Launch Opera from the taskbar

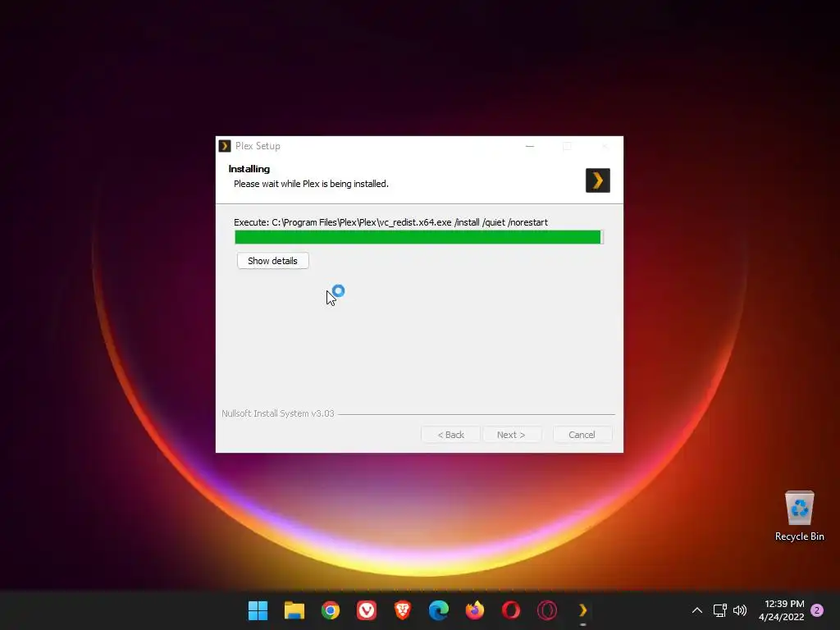[511, 610]
